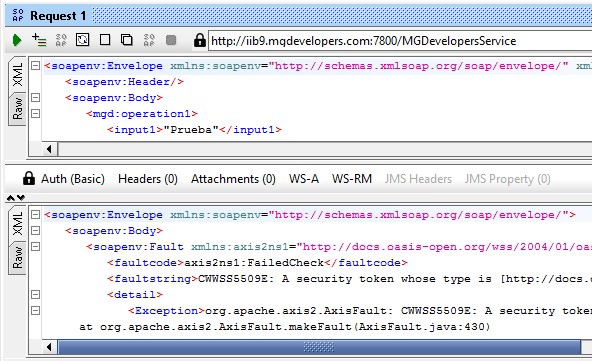Switch request editor to Raw tab
This screenshot has height=361, width=592.
[18, 109]
